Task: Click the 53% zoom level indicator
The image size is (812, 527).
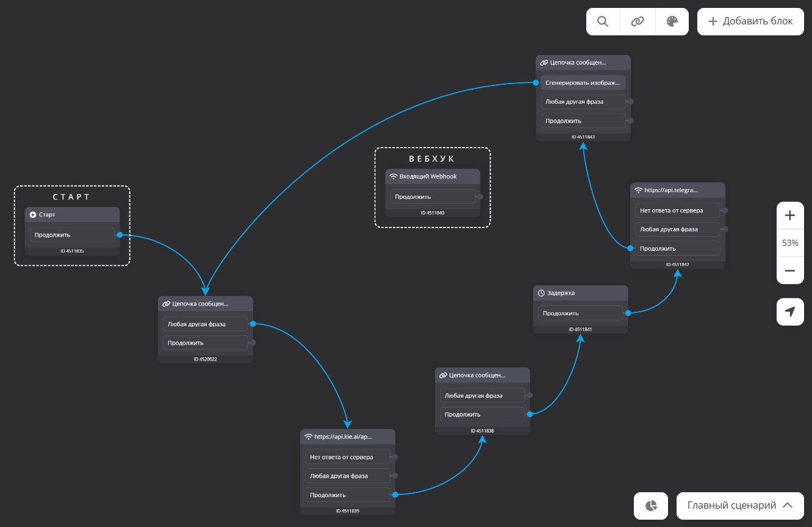Action: [790, 243]
